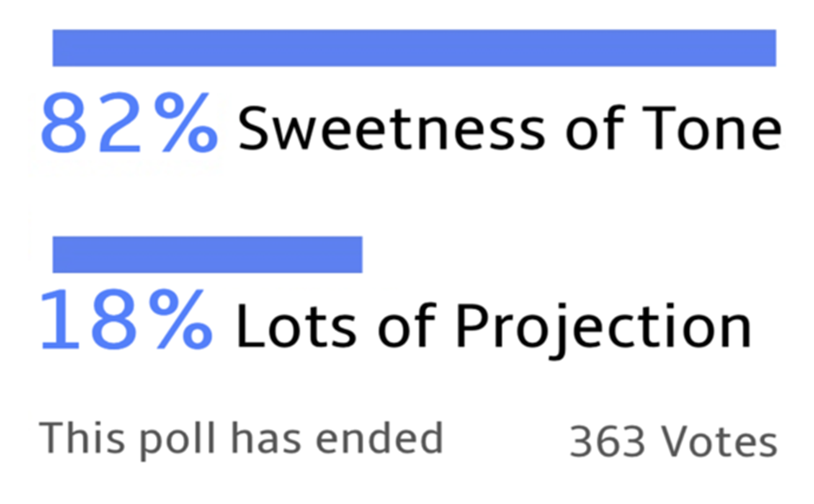
Task: Click the "This poll has ended" status text
Action: 240,437
